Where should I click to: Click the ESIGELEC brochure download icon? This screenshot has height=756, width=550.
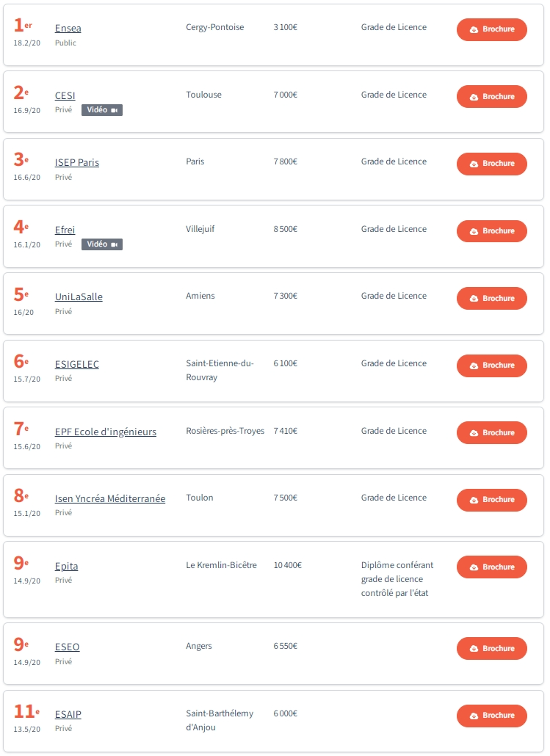coord(474,366)
